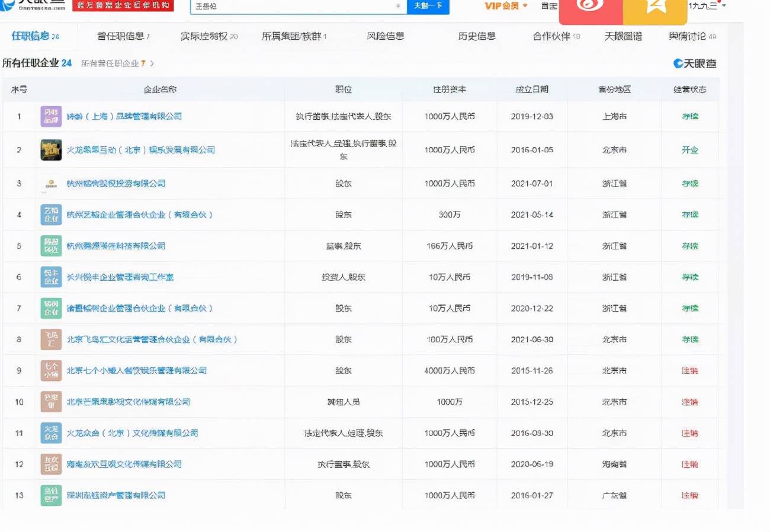Click the 所有任职企业 24 heading
This screenshot has width=770, height=532.
(37, 63)
